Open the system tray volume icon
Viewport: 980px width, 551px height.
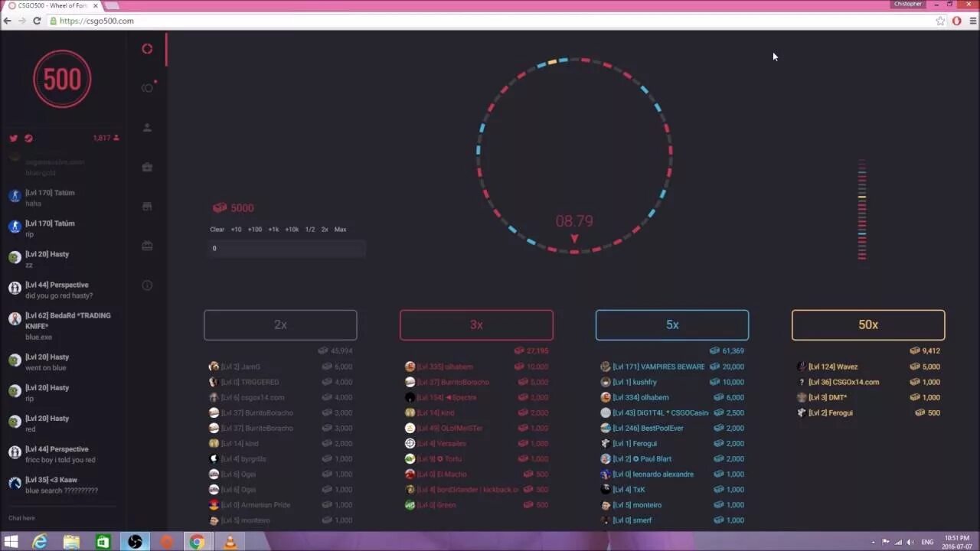tap(911, 542)
